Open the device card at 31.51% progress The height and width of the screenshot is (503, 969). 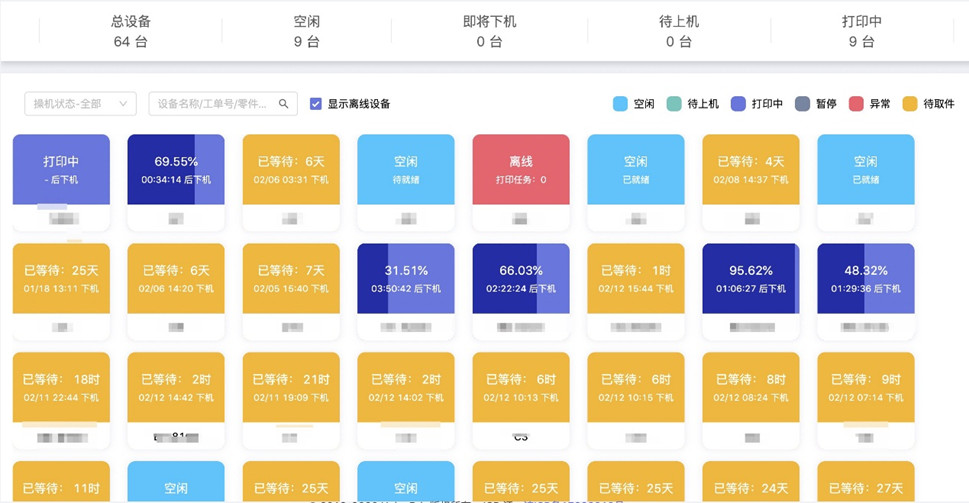pyautogui.click(x=406, y=278)
